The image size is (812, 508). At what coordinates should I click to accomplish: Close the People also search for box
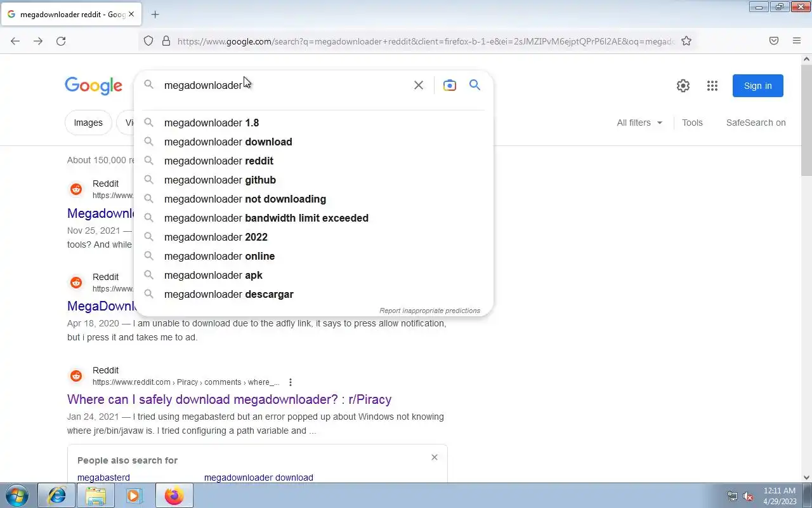[x=435, y=457]
